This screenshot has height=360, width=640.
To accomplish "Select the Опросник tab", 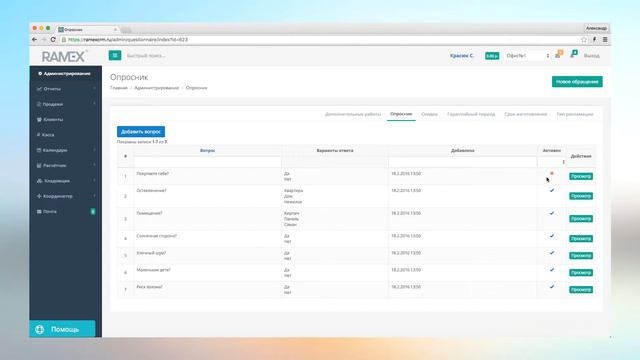I will (x=401, y=114).
